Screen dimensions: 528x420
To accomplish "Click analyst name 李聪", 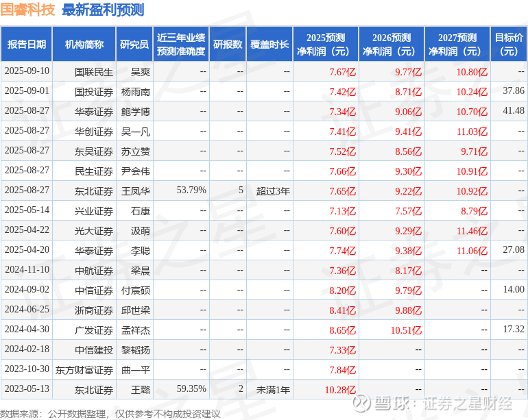I will (x=141, y=250).
